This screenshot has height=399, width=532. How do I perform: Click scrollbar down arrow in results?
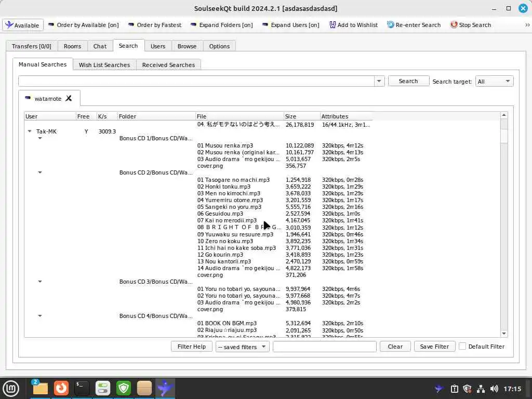(x=504, y=334)
